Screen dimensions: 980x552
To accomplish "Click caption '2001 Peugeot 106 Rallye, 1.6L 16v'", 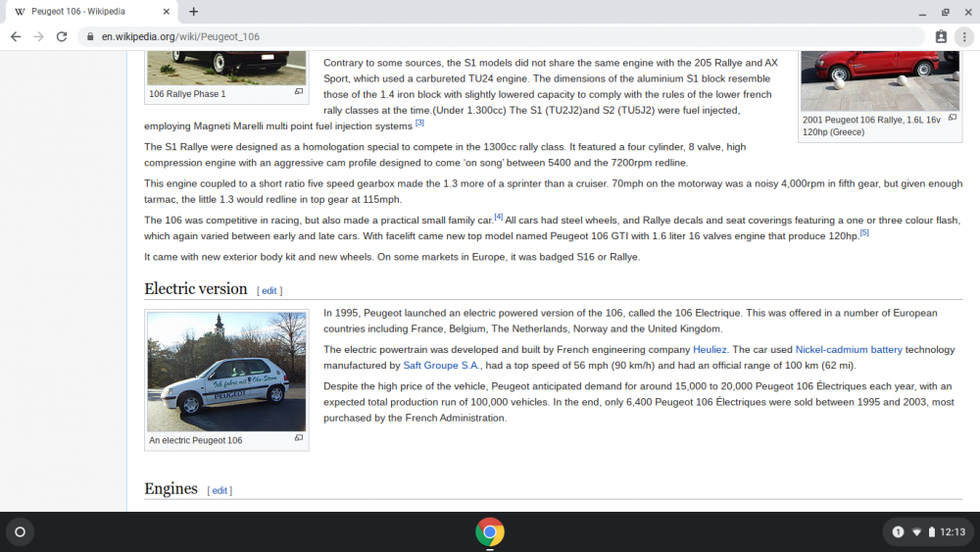I will 871,120.
